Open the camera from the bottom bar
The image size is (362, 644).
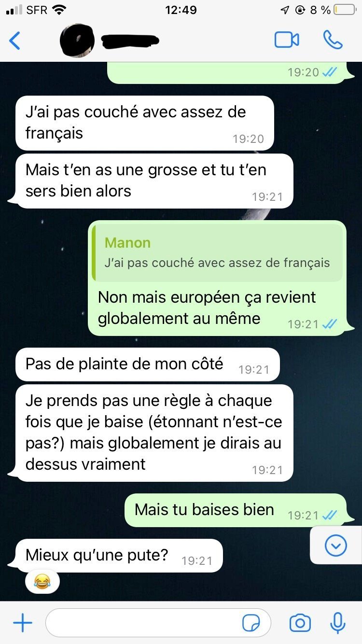[x=300, y=623]
